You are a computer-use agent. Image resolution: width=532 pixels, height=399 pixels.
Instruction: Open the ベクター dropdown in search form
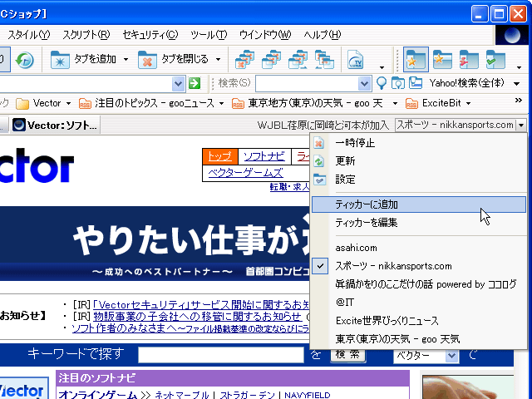pos(451,356)
